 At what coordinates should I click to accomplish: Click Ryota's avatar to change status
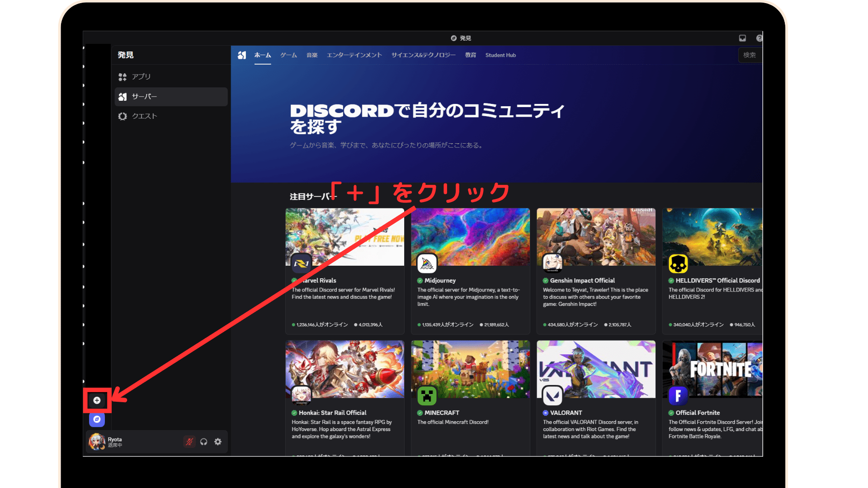pyautogui.click(x=96, y=441)
